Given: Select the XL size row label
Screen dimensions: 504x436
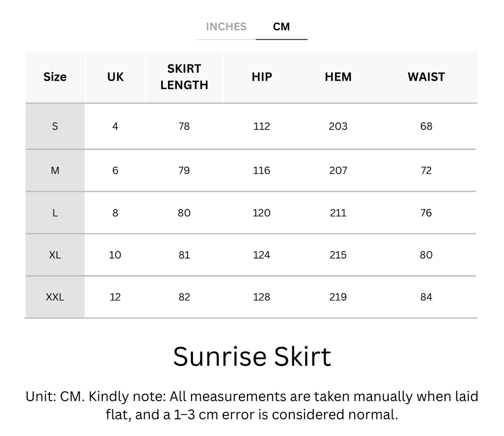Looking at the screenshot, I should click(54, 255).
